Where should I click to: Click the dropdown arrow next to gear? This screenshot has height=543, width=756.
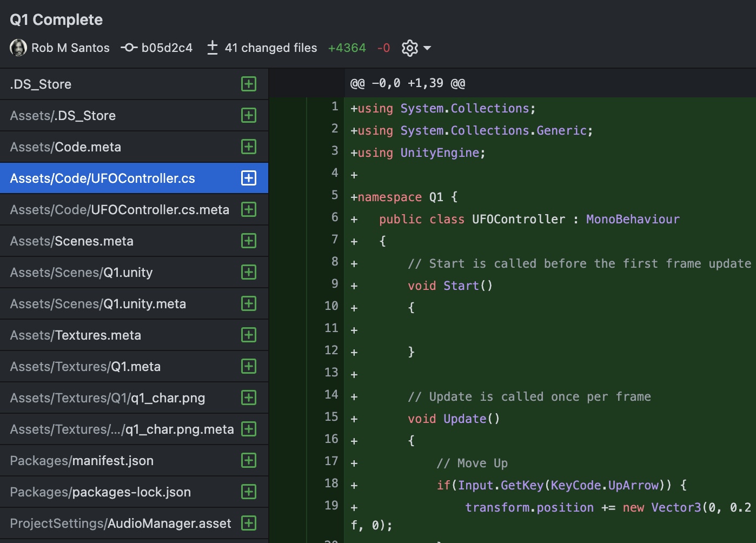[x=427, y=48]
